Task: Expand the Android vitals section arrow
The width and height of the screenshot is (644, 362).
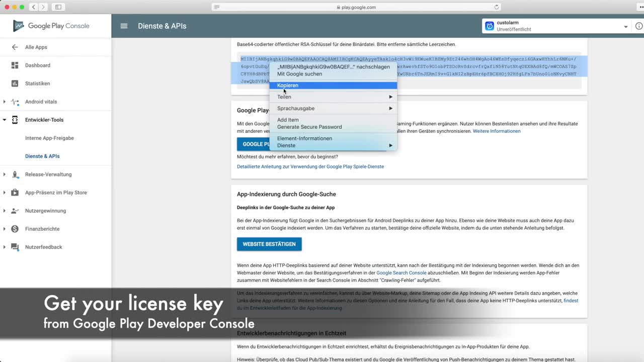Action: [x=5, y=102]
